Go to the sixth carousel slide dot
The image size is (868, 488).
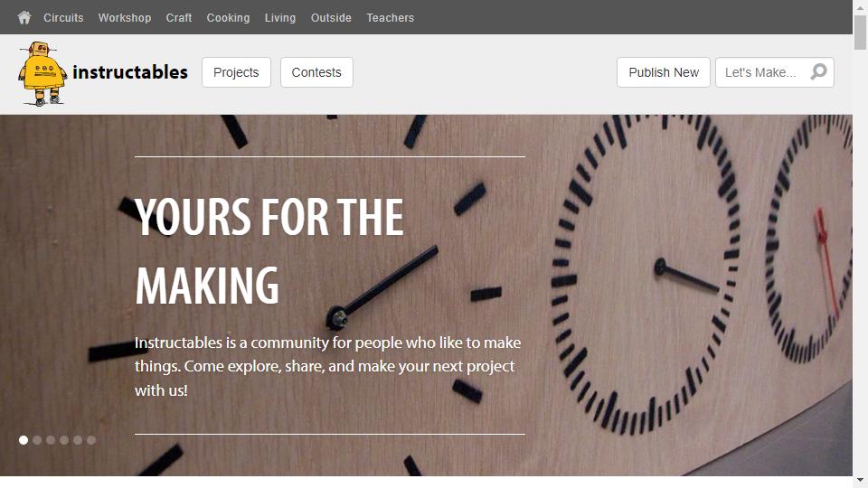[x=91, y=440]
